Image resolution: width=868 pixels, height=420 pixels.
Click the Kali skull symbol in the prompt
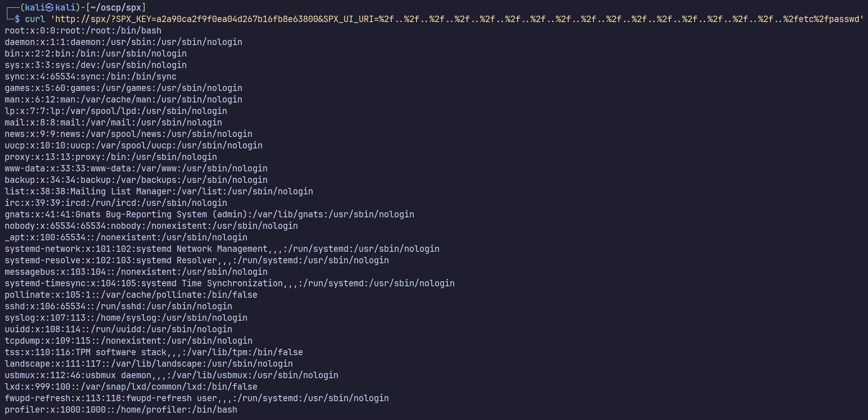coord(50,7)
